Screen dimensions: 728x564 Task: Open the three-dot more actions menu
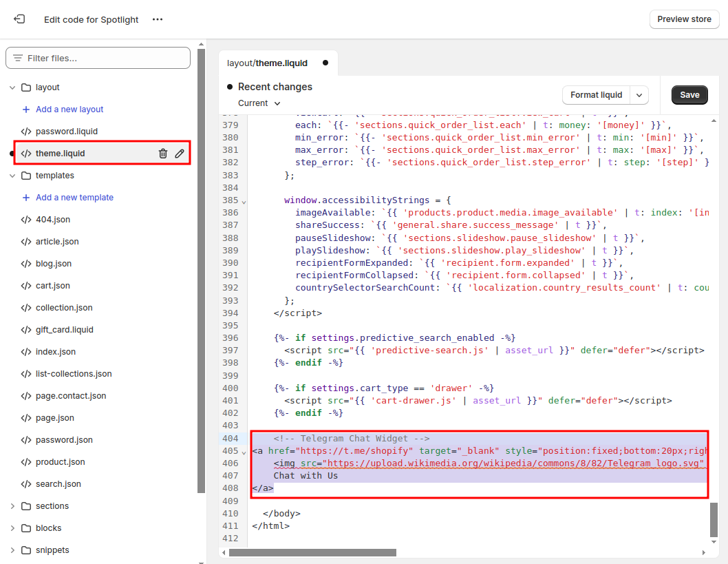(x=158, y=19)
